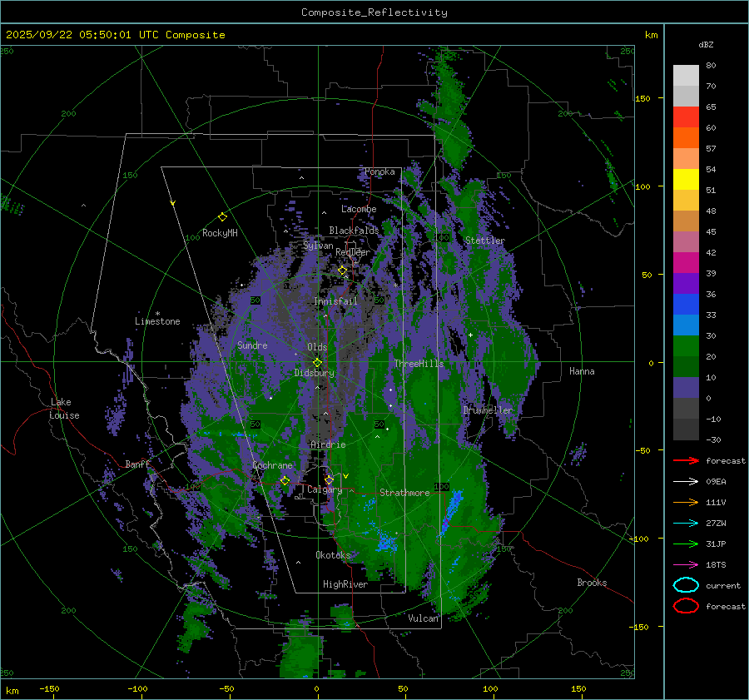Click the UTC timestamp text at top left

tap(115, 35)
